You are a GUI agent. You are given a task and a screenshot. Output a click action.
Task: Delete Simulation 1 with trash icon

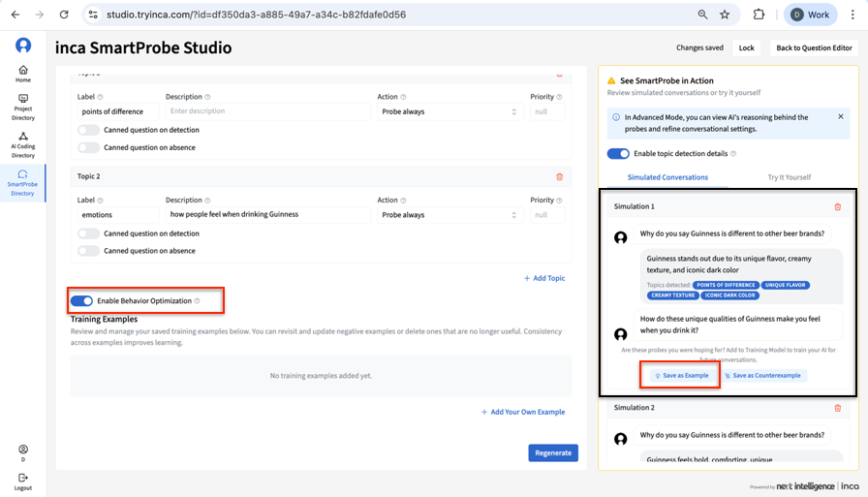[838, 206]
